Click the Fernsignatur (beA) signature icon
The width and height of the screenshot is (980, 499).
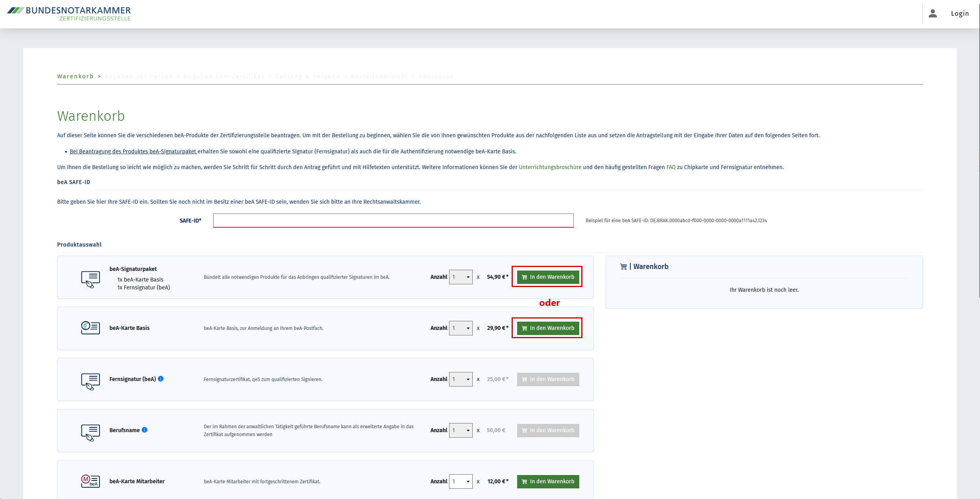click(90, 381)
